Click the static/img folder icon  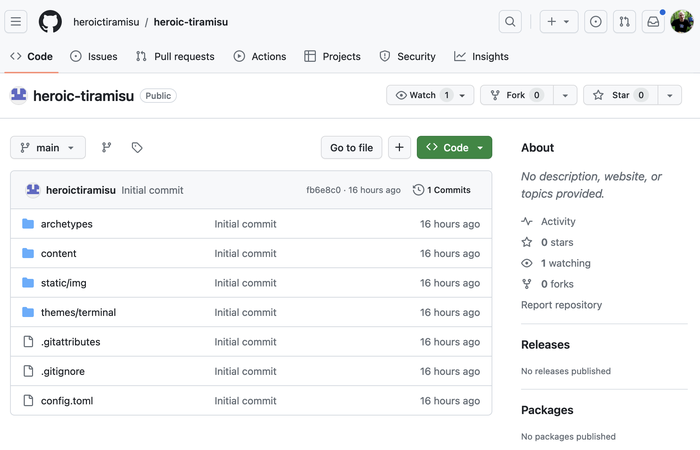tap(28, 283)
